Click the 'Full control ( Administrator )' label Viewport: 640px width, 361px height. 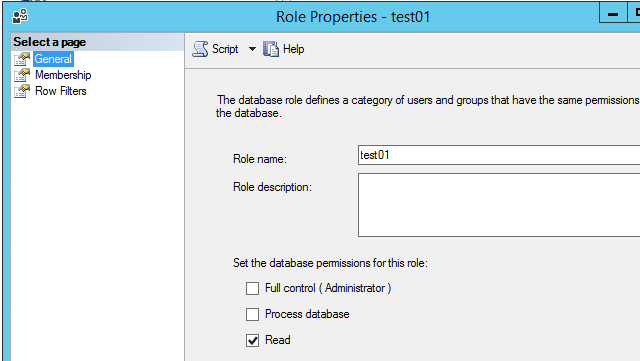(328, 288)
